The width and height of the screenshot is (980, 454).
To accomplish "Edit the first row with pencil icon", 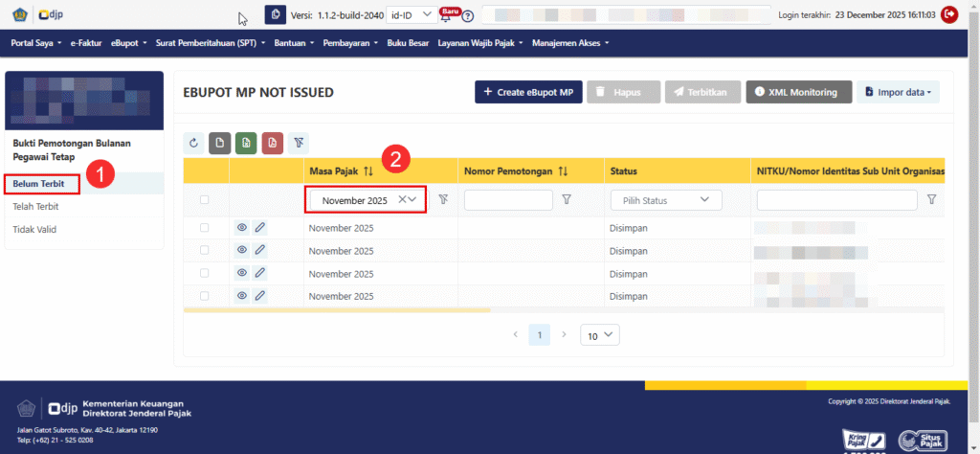I will pos(259,228).
